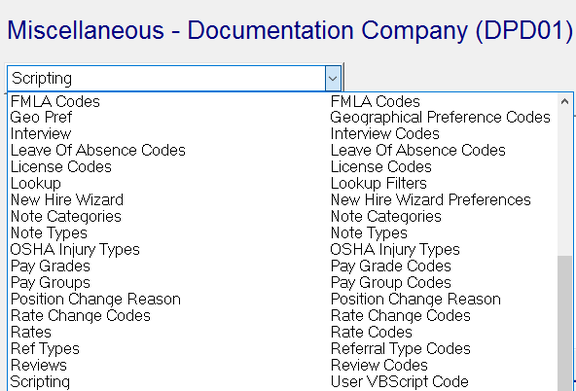Choose the Scripting (User VBScript Code) list item

[x=282, y=382]
